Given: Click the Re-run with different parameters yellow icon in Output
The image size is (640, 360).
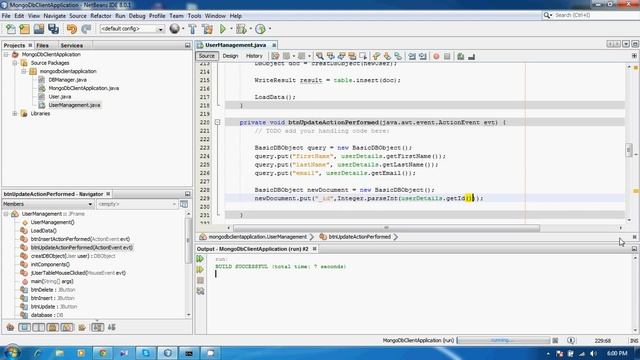Looking at the screenshot, I should click(200, 269).
